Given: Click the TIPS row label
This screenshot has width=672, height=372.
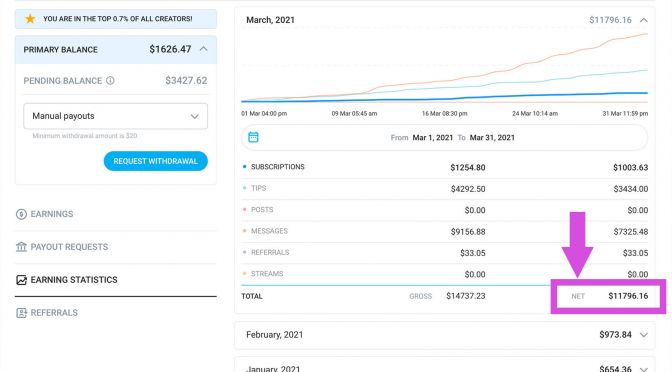Looking at the screenshot, I should pyautogui.click(x=258, y=188).
